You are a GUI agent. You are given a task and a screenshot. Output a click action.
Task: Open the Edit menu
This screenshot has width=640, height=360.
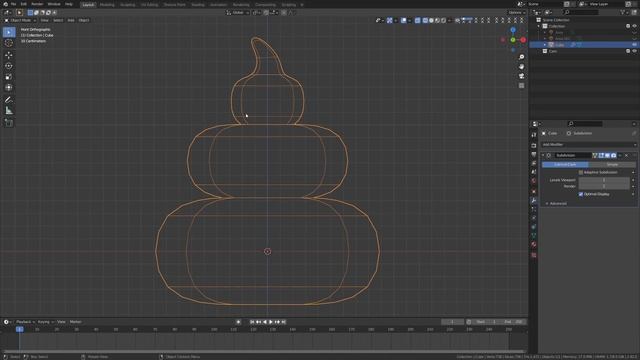tap(24, 4)
